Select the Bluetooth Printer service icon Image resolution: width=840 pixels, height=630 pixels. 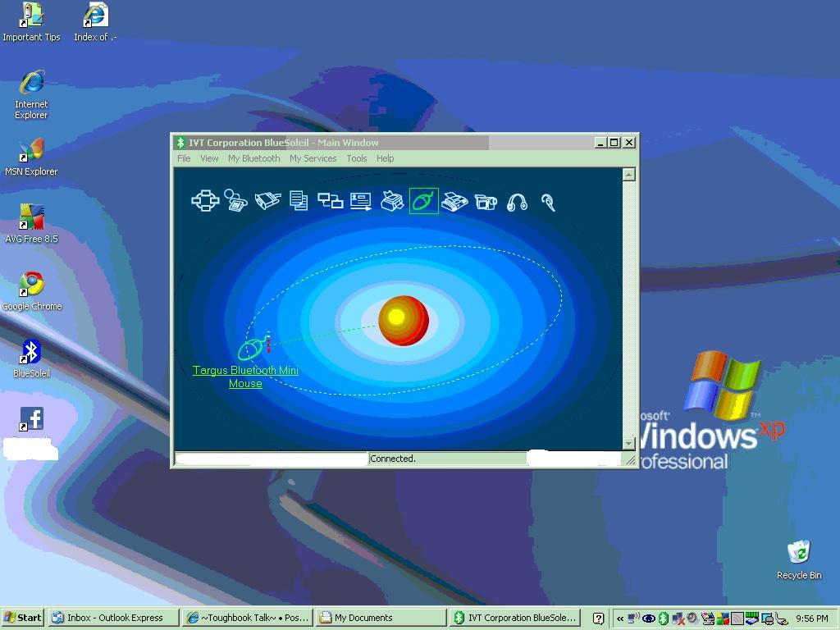coord(392,201)
